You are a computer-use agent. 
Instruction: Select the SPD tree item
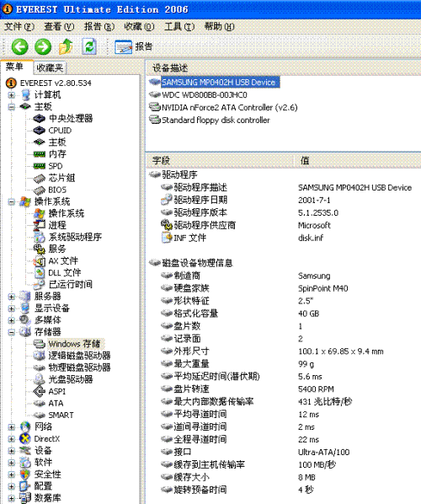(x=56, y=166)
